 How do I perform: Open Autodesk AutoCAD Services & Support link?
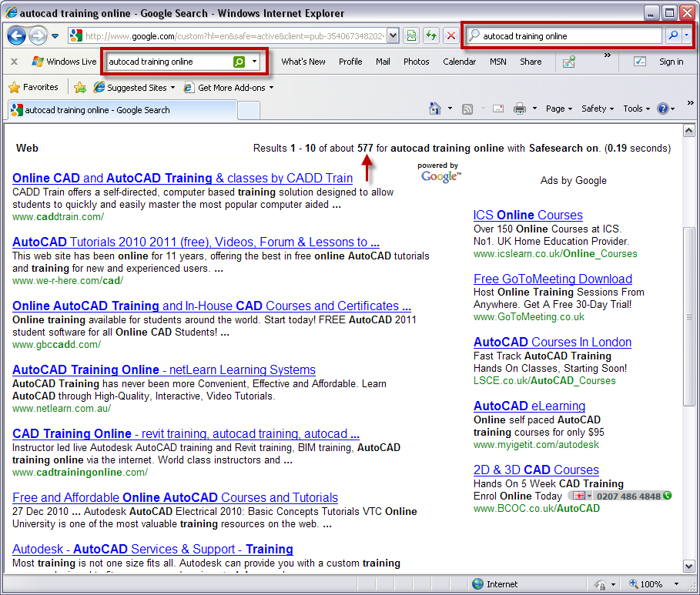point(152,549)
